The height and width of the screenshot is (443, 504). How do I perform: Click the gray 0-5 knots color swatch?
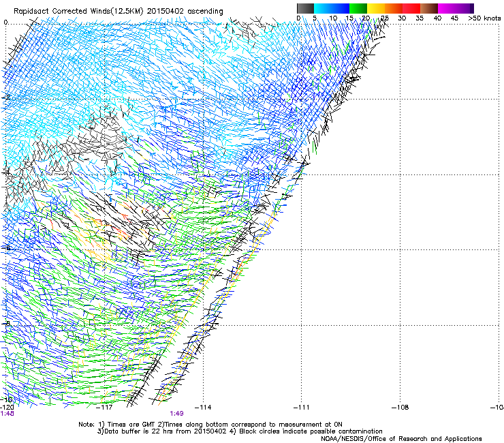pyautogui.click(x=305, y=8)
